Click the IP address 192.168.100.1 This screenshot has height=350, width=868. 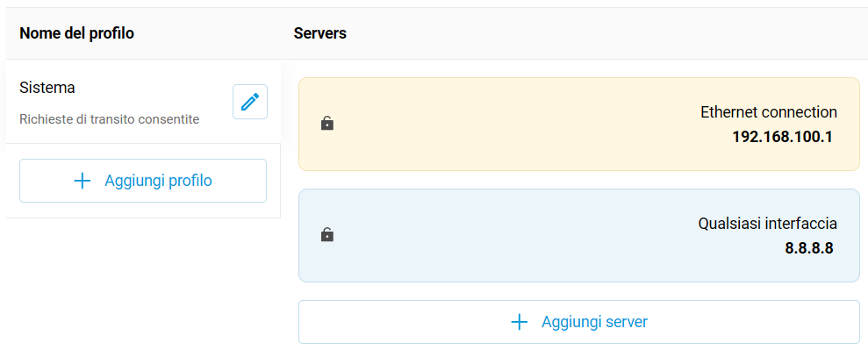[782, 137]
